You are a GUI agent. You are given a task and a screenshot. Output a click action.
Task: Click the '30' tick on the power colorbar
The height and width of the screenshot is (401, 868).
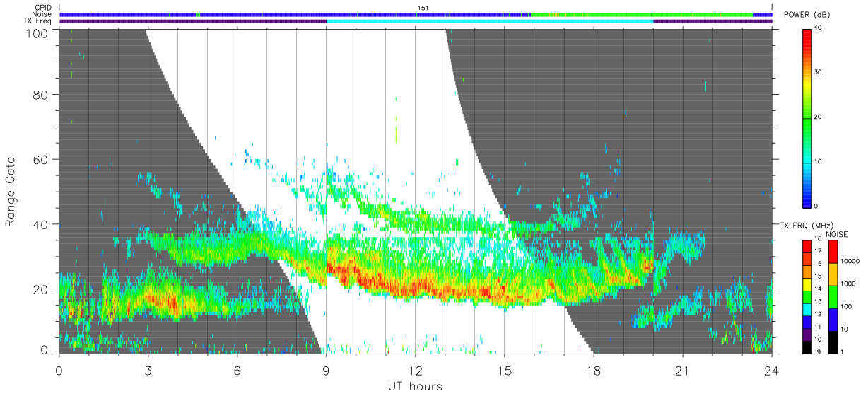tap(819, 73)
